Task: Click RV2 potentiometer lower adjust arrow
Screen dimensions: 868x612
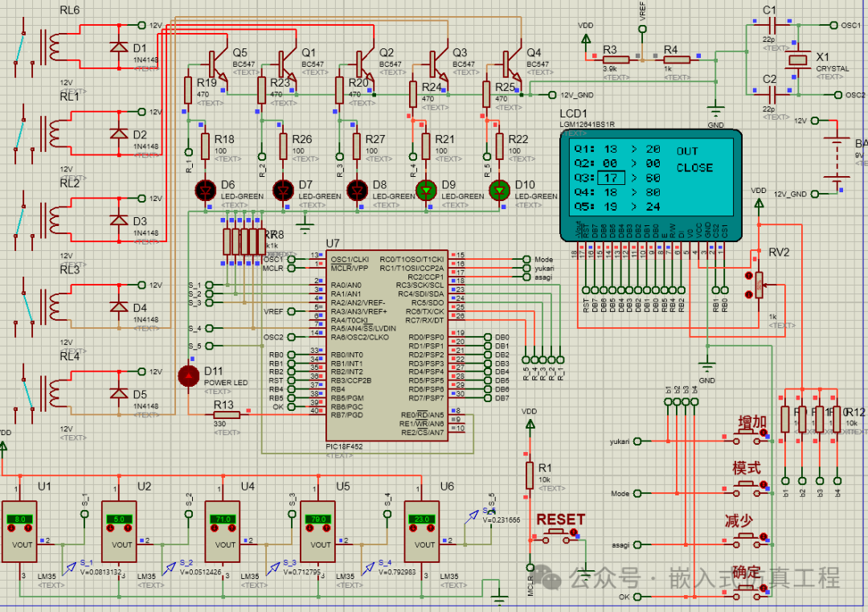Action: point(748,294)
